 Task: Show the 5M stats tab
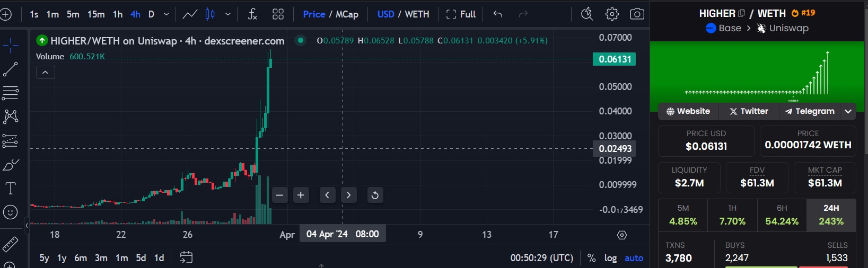click(x=683, y=215)
